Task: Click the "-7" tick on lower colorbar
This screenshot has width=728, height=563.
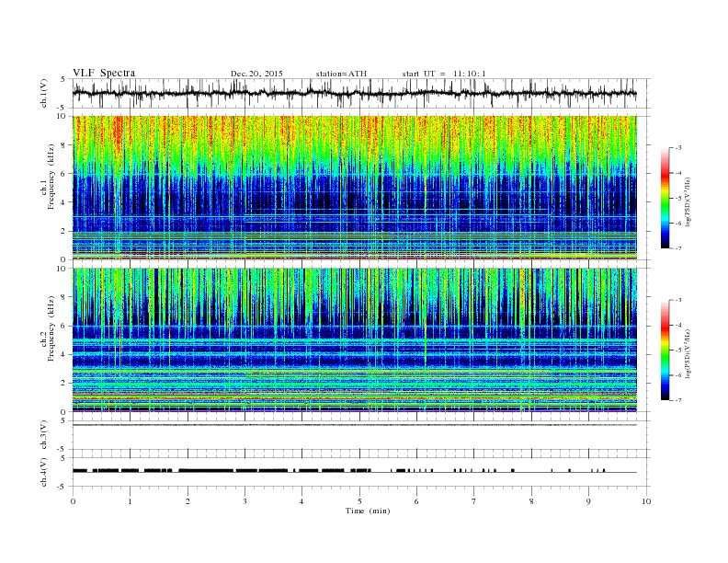Action: [x=677, y=400]
